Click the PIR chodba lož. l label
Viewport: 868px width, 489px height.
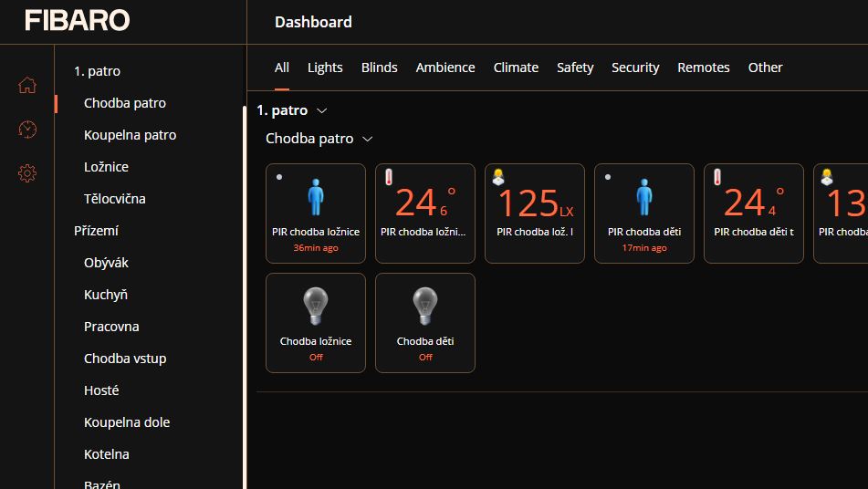tap(535, 233)
